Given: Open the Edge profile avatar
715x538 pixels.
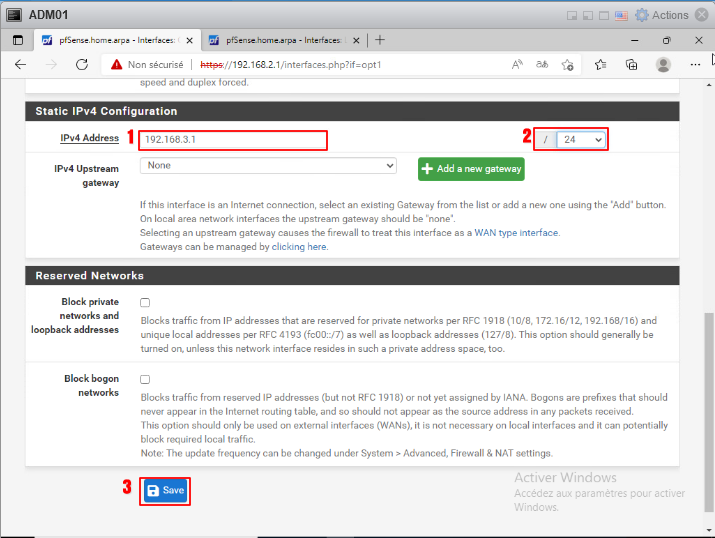Looking at the screenshot, I should [x=663, y=64].
